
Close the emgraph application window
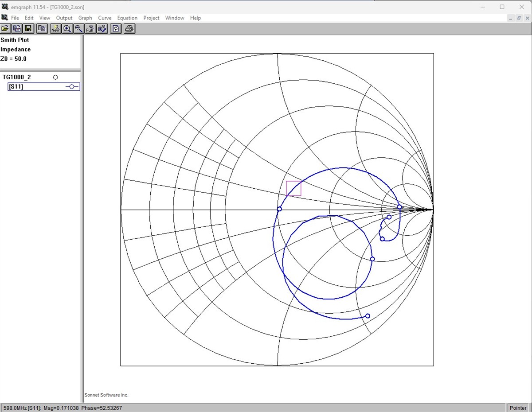point(522,7)
